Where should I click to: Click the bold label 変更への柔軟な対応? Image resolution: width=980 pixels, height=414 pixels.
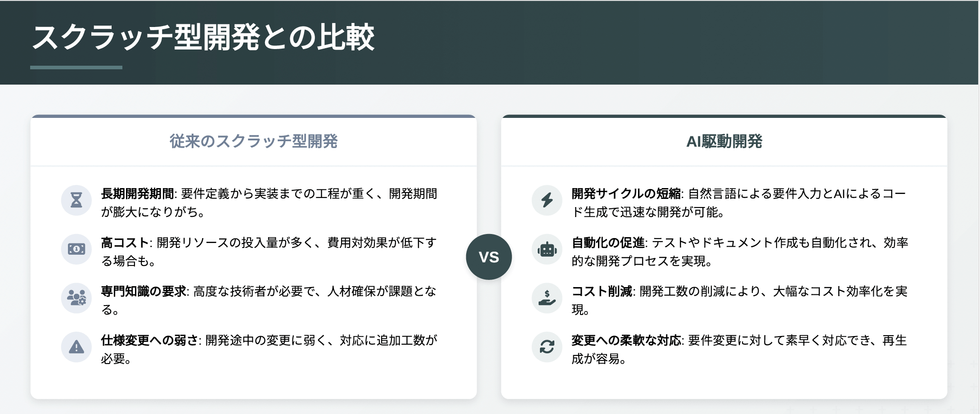pyautogui.click(x=626, y=341)
